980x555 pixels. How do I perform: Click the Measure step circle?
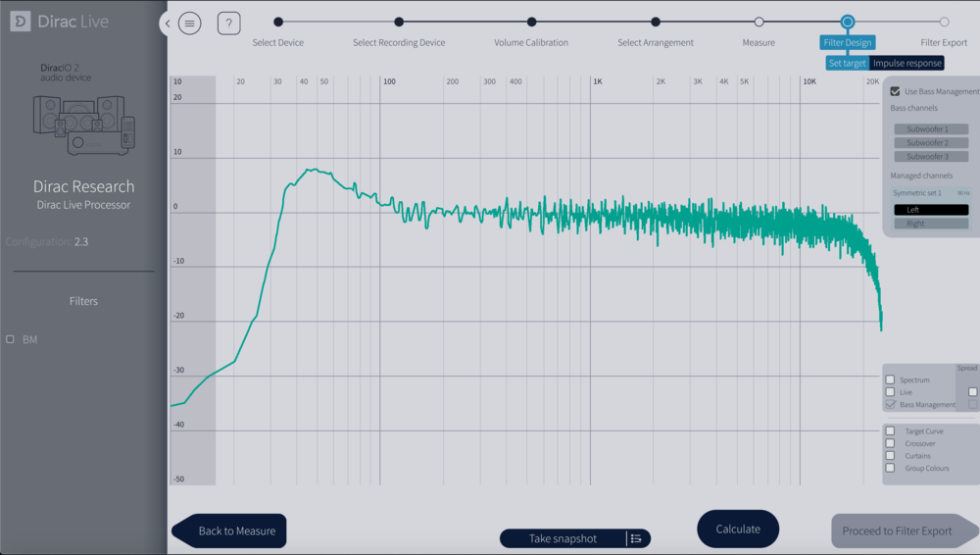click(759, 22)
